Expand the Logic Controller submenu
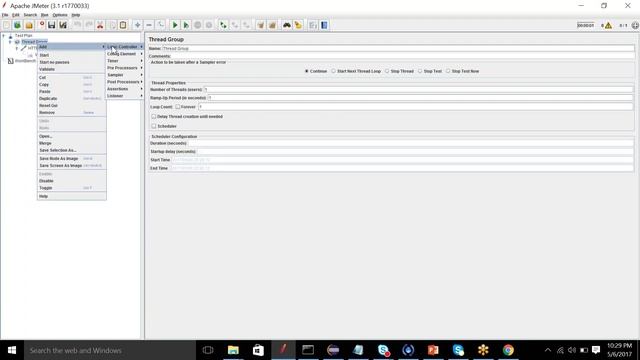This screenshot has height=360, width=640. (x=125, y=47)
